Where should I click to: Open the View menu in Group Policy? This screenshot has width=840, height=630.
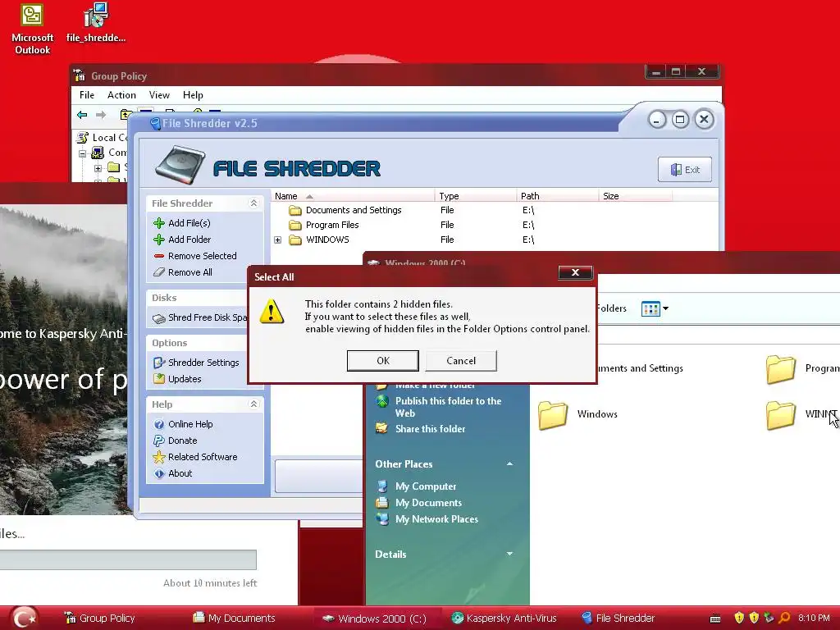[159, 95]
